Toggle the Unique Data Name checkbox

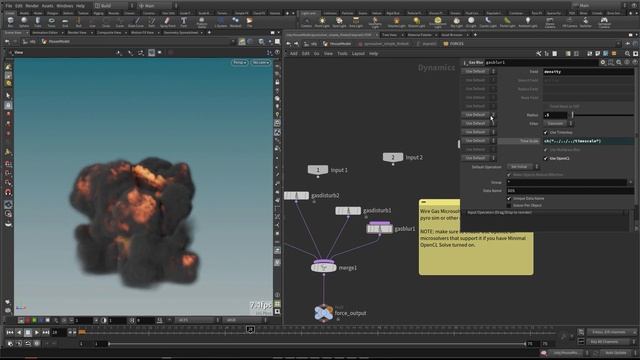509,198
